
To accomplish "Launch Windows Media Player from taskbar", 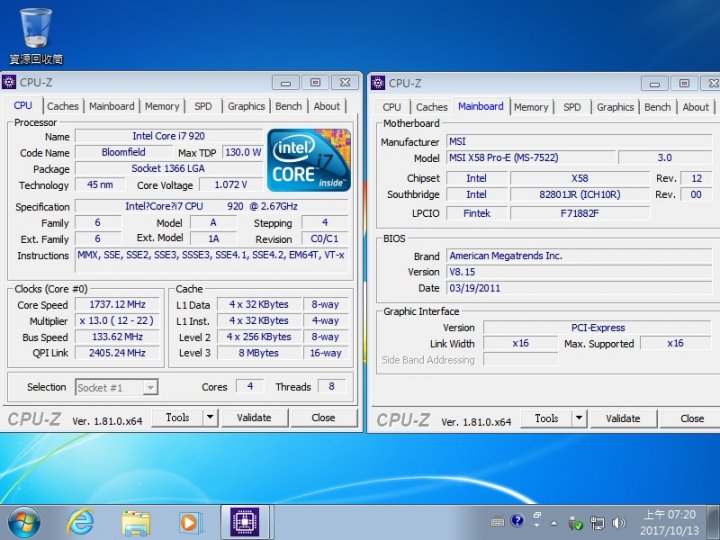I will (x=190, y=523).
